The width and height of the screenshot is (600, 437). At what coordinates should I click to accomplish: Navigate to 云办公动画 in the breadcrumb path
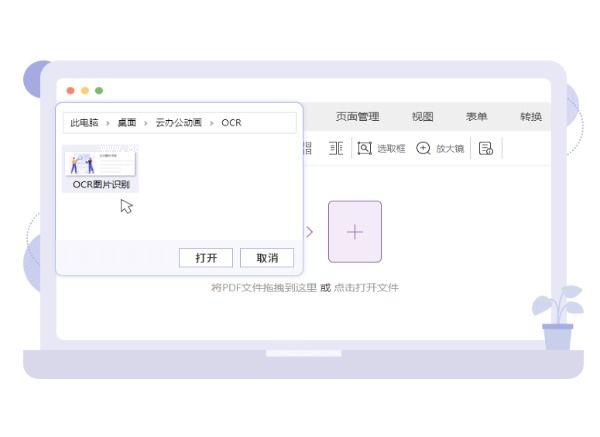click(x=178, y=123)
